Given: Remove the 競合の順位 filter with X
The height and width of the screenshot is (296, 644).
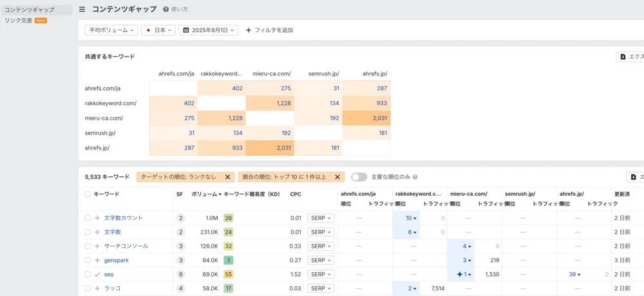Looking at the screenshot, I should point(337,177).
